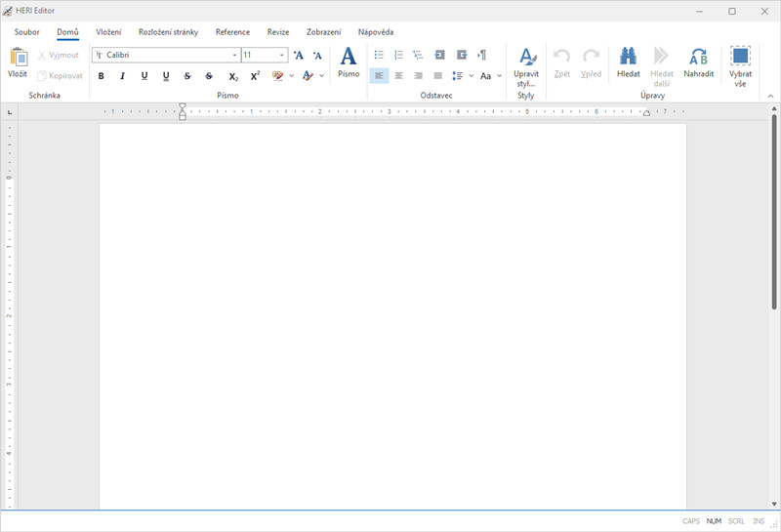Switch to the Nápověda tab
Viewport: 781px width, 532px height.
pyautogui.click(x=376, y=32)
